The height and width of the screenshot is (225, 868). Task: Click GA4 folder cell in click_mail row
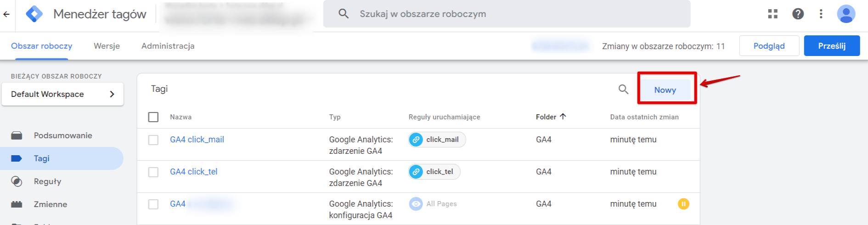(x=544, y=140)
